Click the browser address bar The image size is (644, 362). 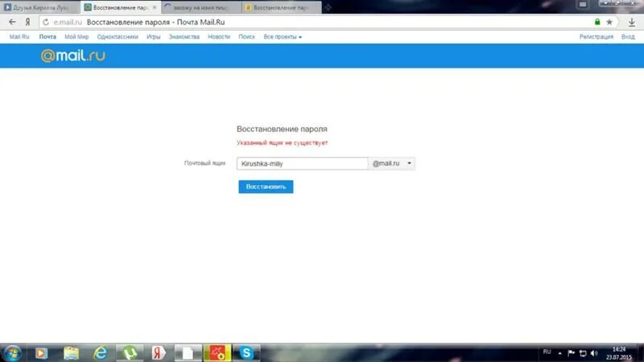316,23
